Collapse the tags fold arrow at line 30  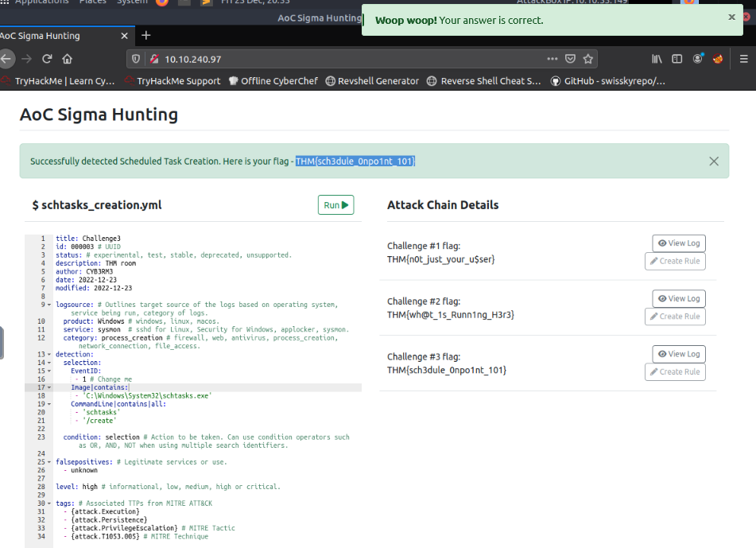point(49,503)
